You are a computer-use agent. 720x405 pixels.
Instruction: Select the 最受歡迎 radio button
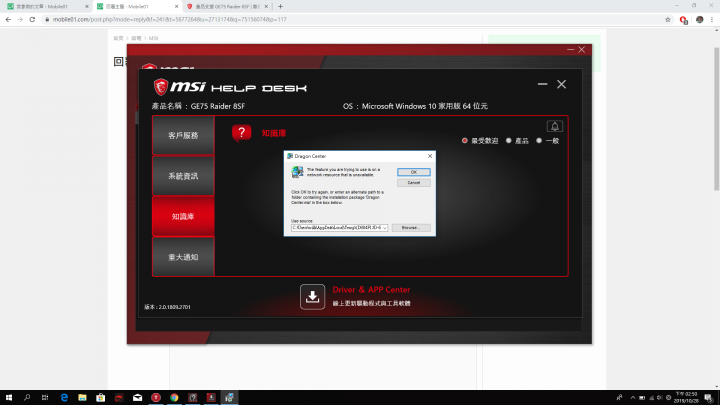tap(465, 141)
